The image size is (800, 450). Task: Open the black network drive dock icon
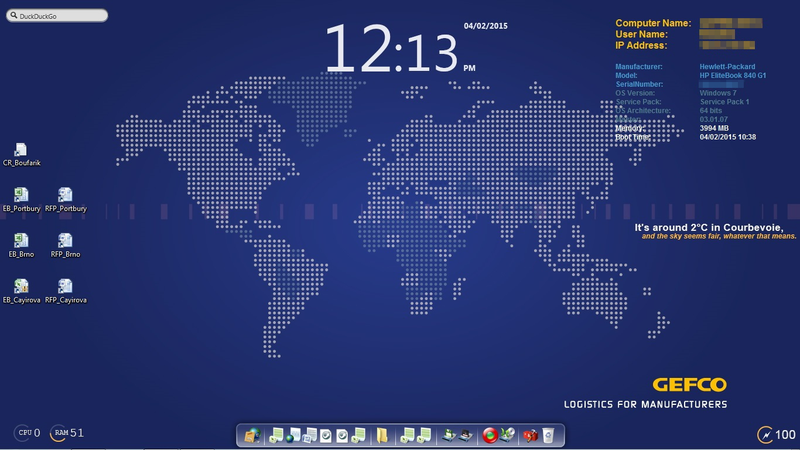(x=466, y=435)
